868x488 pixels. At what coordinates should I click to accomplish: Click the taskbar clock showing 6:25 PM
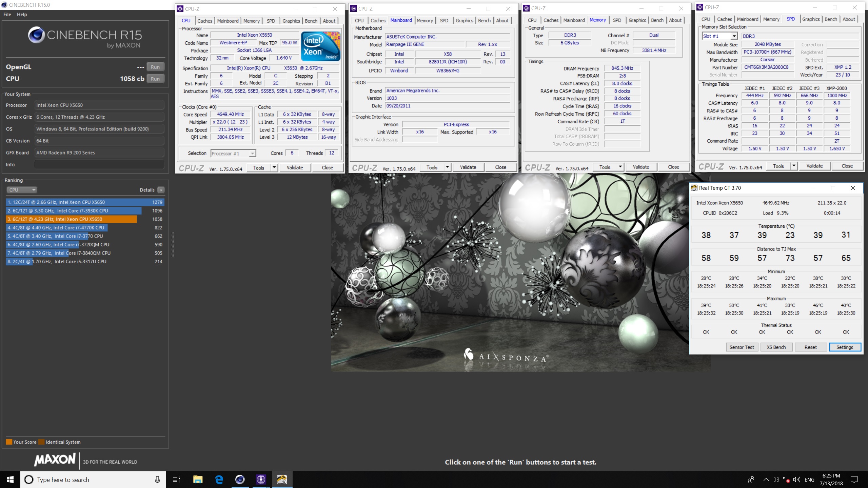831,480
